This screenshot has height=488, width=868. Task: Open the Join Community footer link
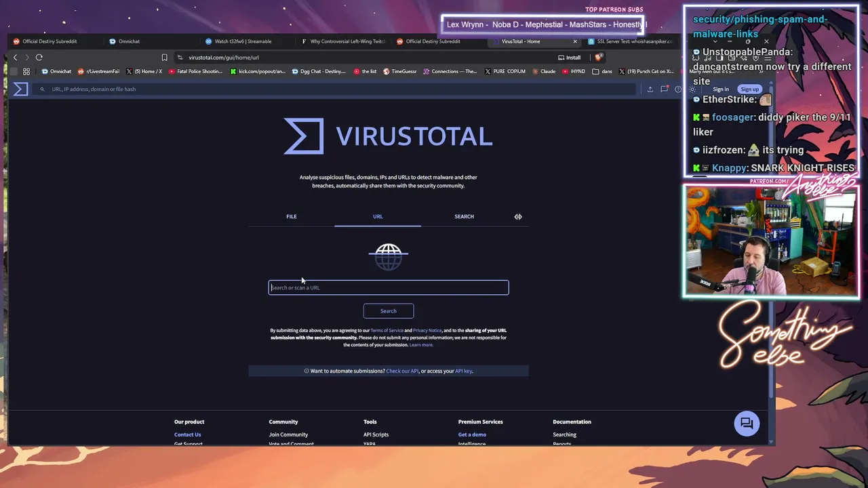(288, 434)
